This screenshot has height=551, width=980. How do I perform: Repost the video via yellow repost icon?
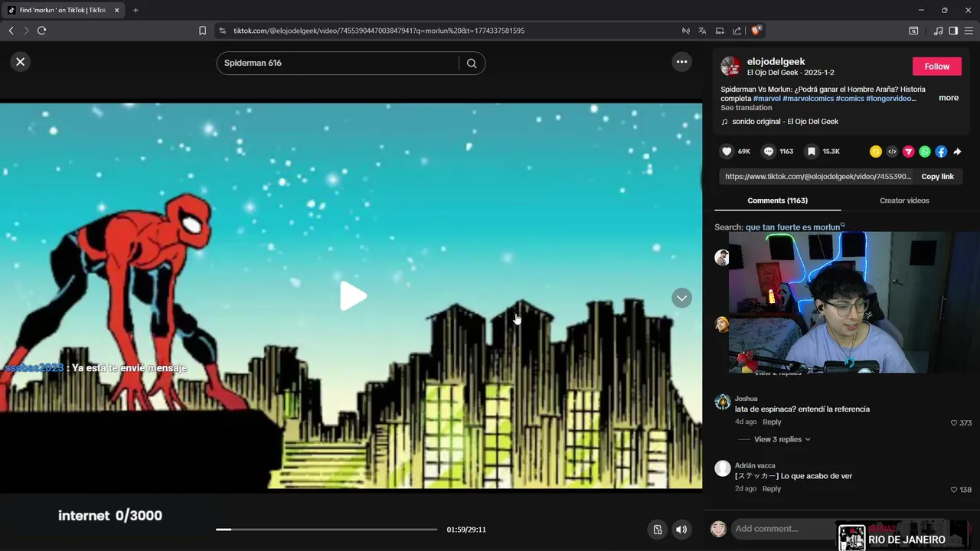(x=876, y=152)
